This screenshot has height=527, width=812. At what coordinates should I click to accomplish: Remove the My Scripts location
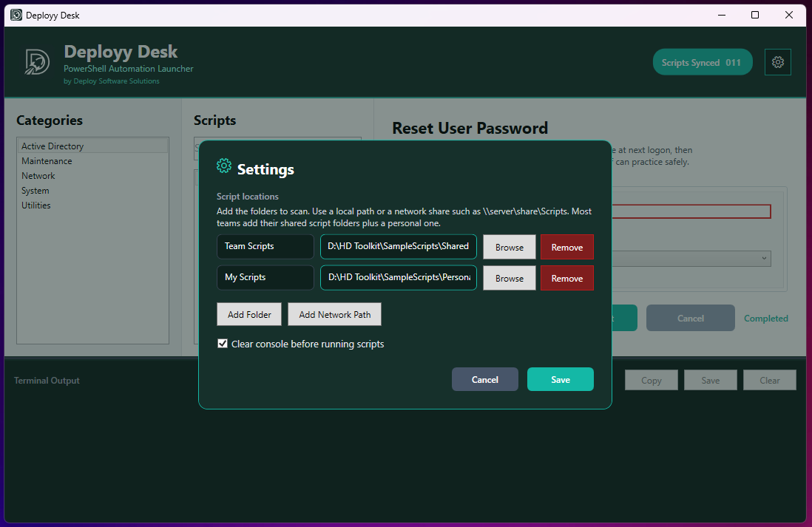tap(567, 278)
